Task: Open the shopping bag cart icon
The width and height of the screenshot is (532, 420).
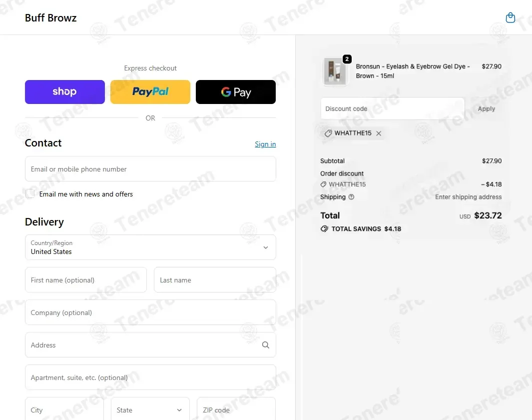Action: [510, 18]
